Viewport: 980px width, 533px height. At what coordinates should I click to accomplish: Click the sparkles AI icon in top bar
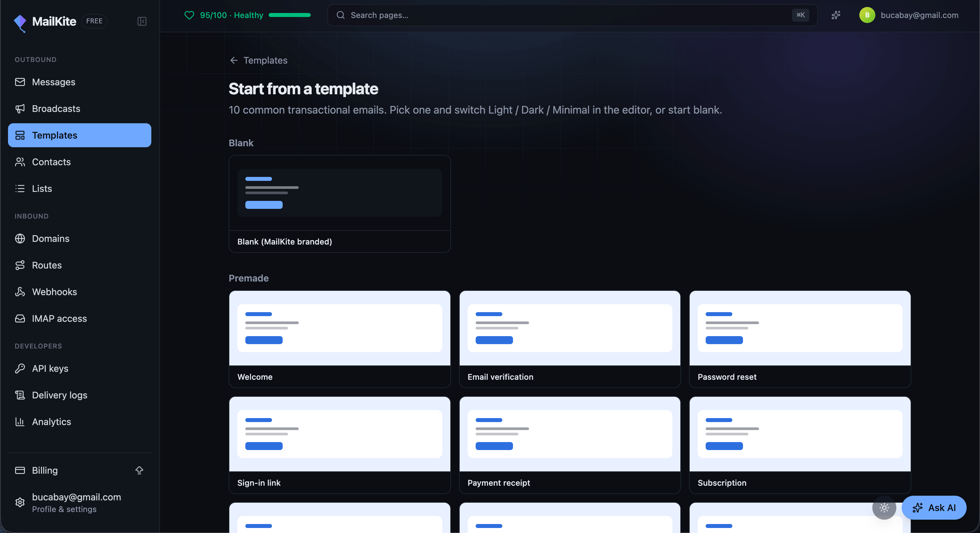click(836, 15)
